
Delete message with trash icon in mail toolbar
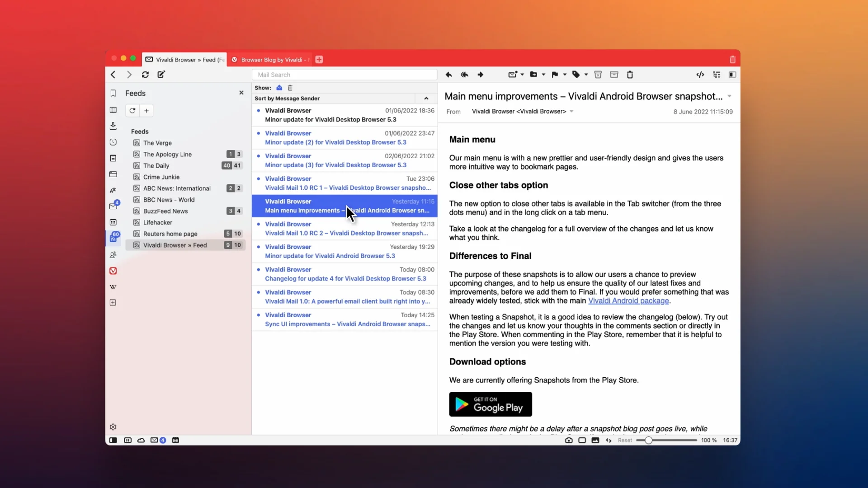click(630, 75)
